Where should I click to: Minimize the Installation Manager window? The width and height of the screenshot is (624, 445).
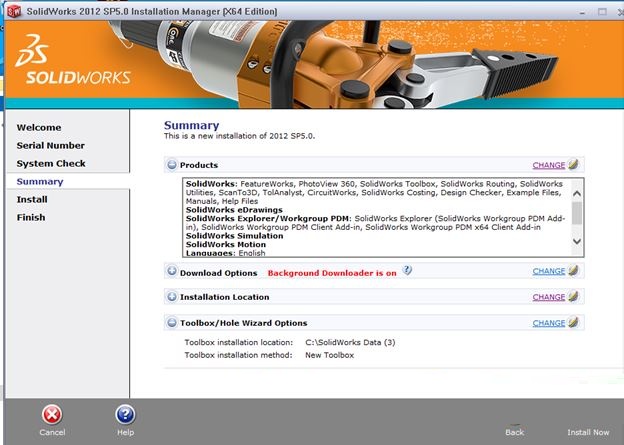582,12
